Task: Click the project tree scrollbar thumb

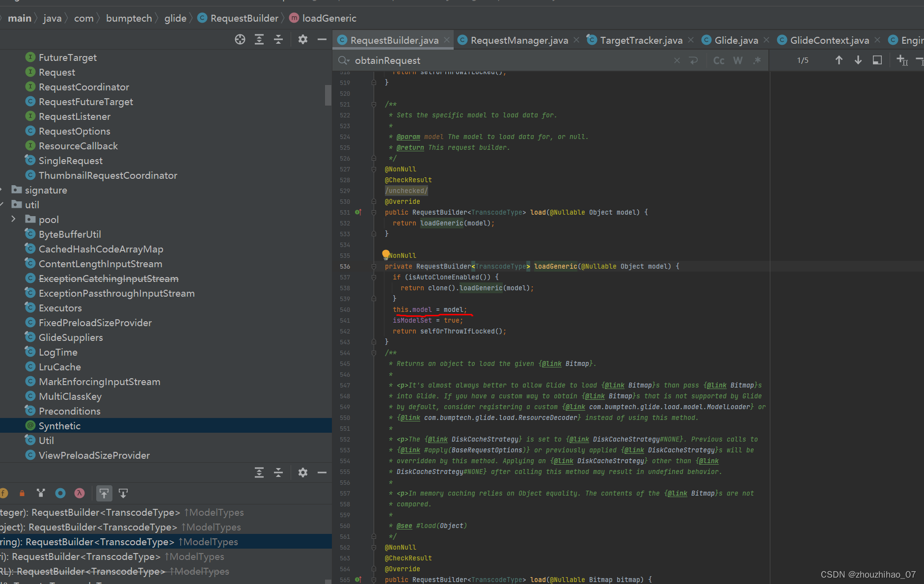Action: (x=328, y=95)
